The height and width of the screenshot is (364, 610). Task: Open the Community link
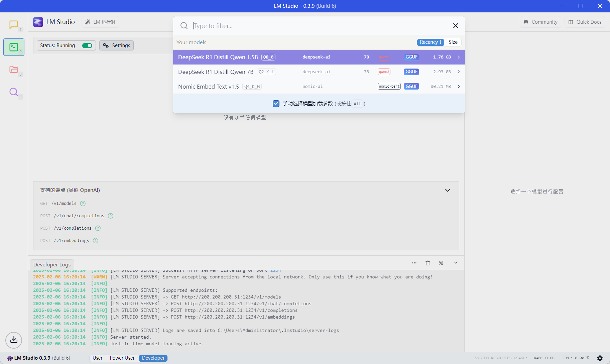tap(540, 22)
